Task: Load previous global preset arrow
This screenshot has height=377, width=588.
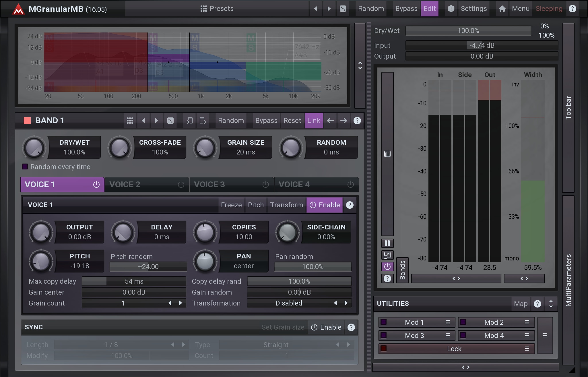Action: [316, 9]
